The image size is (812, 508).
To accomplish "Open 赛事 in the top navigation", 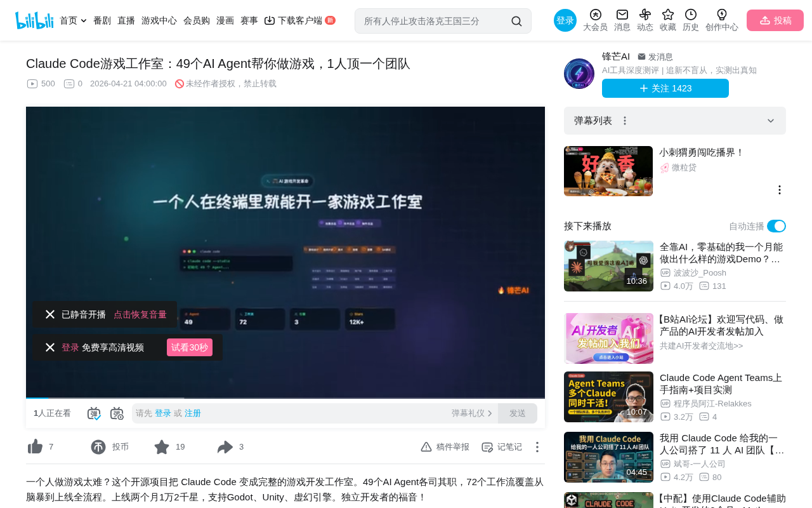I will pyautogui.click(x=249, y=20).
